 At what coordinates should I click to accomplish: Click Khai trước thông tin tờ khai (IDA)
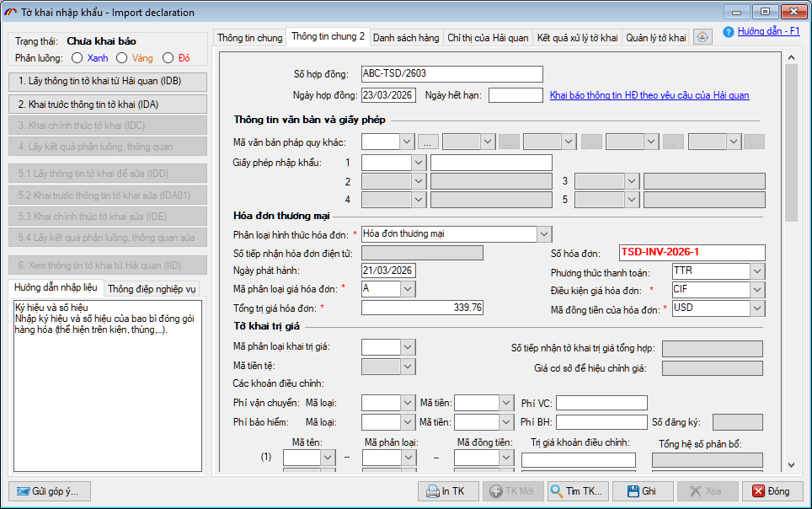click(x=106, y=104)
